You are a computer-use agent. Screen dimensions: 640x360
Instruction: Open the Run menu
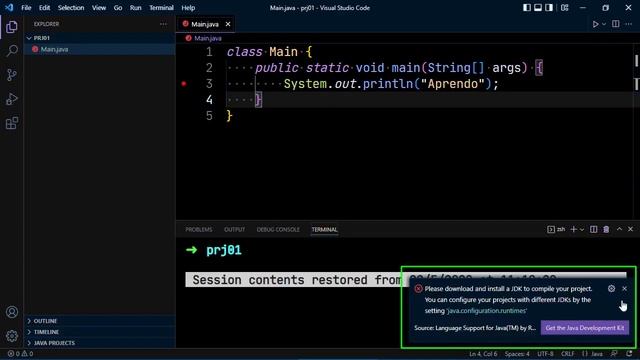(135, 8)
